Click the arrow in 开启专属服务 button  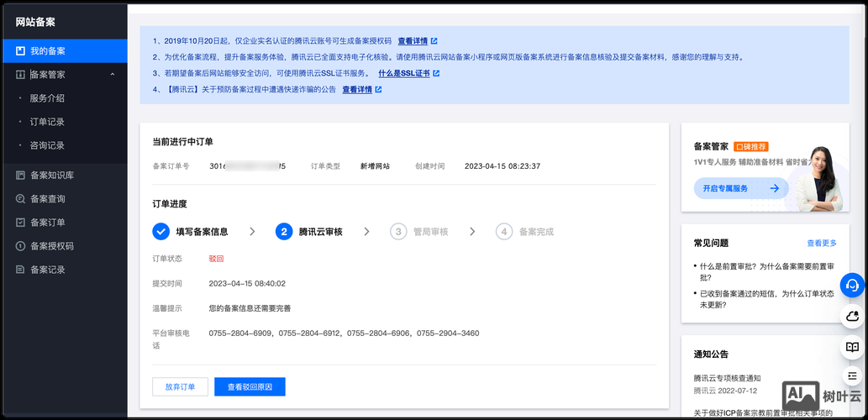775,188
